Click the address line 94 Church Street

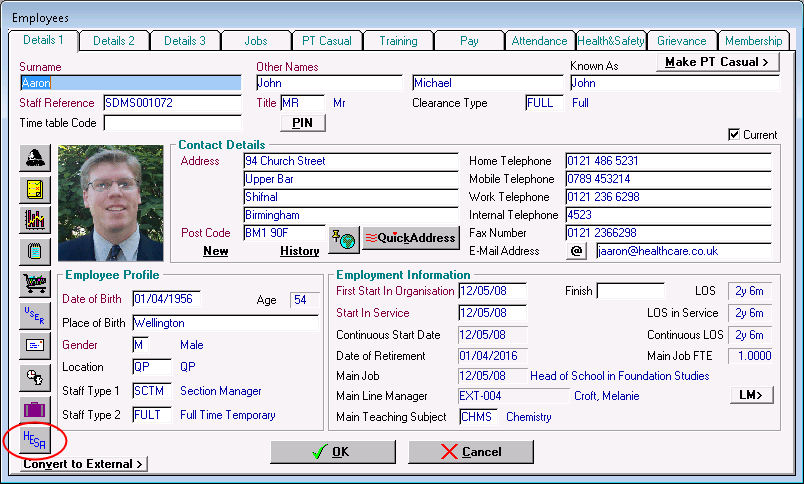pyautogui.click(x=351, y=161)
